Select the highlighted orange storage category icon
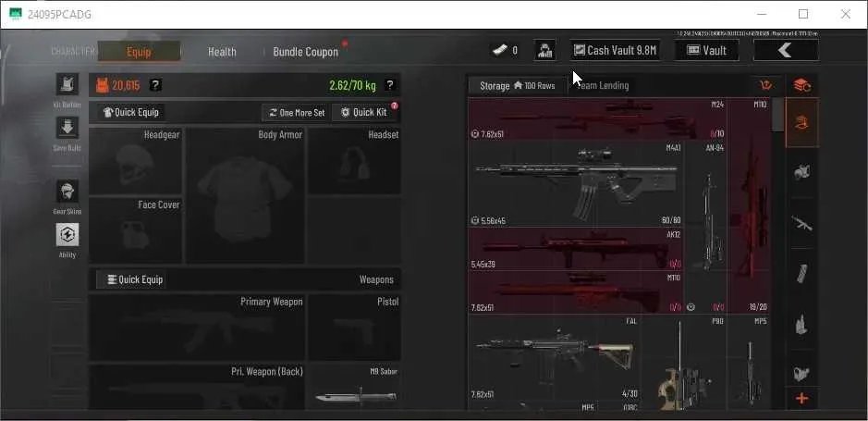The height and width of the screenshot is (421, 868). pos(802,123)
